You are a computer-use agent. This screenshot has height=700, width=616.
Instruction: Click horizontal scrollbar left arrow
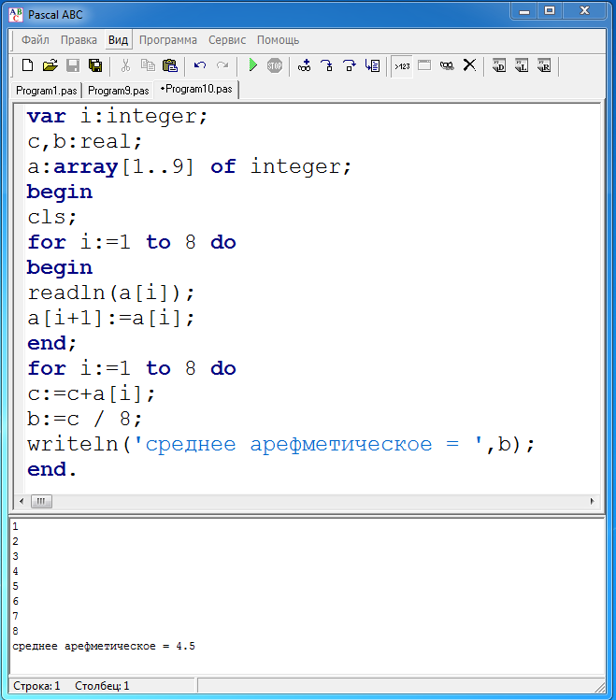[21, 501]
